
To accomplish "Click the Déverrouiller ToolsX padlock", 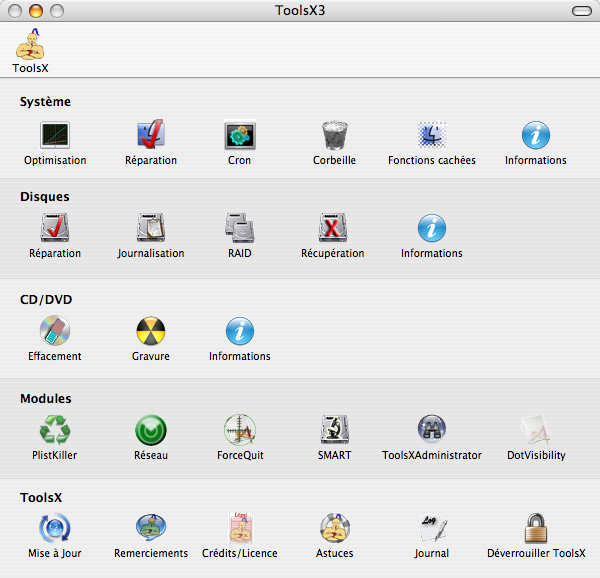I will [536, 528].
